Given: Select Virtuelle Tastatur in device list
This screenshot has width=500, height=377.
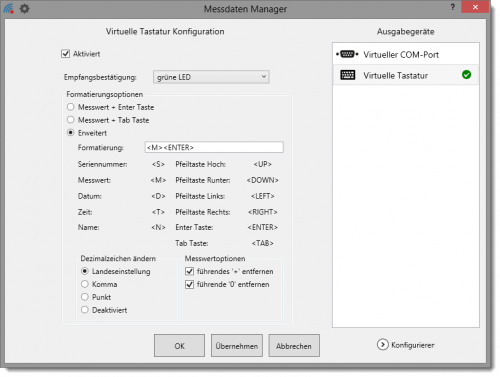Looking at the screenshot, I should click(x=406, y=75).
